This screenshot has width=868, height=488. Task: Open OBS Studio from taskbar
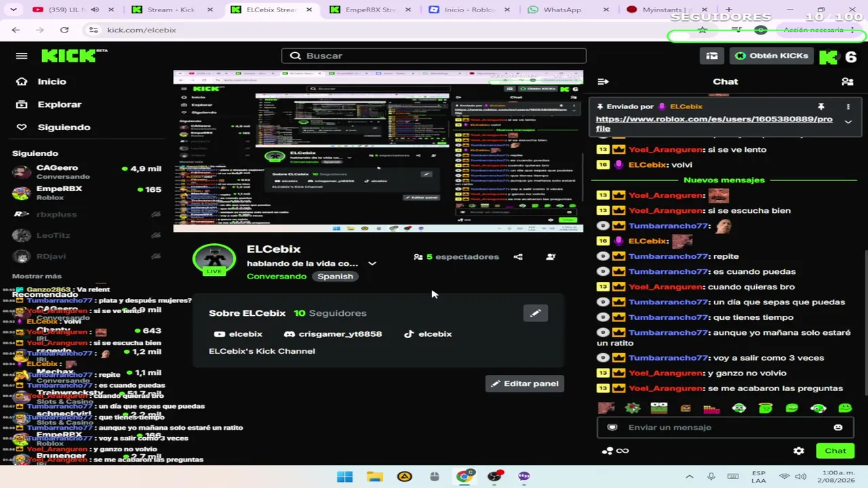point(494,476)
